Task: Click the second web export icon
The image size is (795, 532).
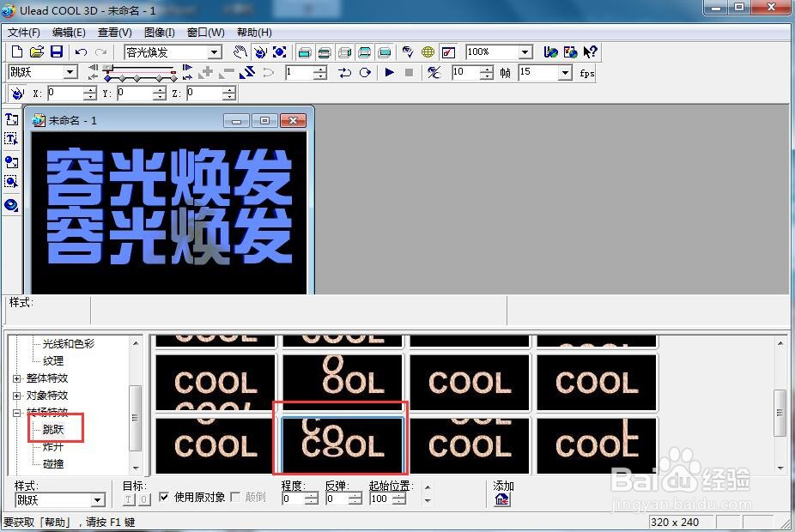Action: [x=570, y=51]
